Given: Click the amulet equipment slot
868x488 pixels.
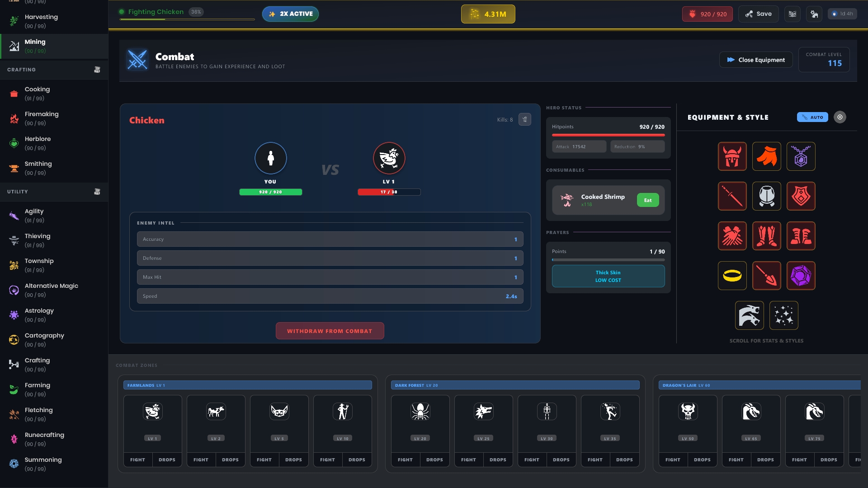Looking at the screenshot, I should click(801, 156).
